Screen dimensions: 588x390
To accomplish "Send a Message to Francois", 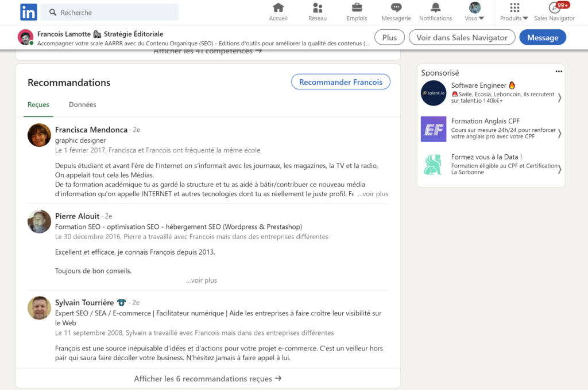I will coord(543,37).
